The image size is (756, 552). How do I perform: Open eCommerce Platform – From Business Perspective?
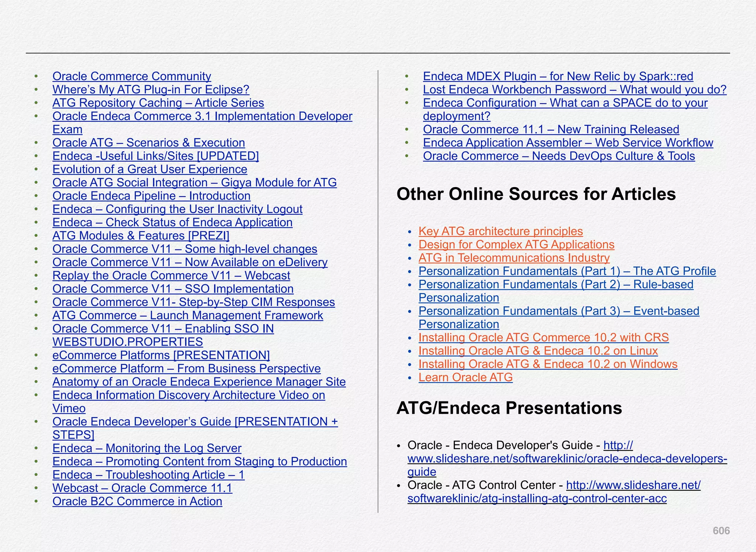click(186, 369)
